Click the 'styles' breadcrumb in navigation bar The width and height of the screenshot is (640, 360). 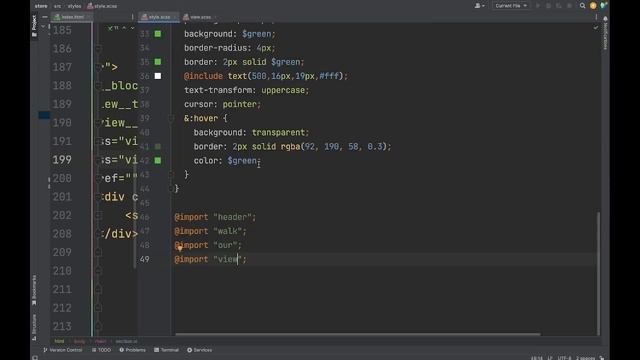click(74, 6)
